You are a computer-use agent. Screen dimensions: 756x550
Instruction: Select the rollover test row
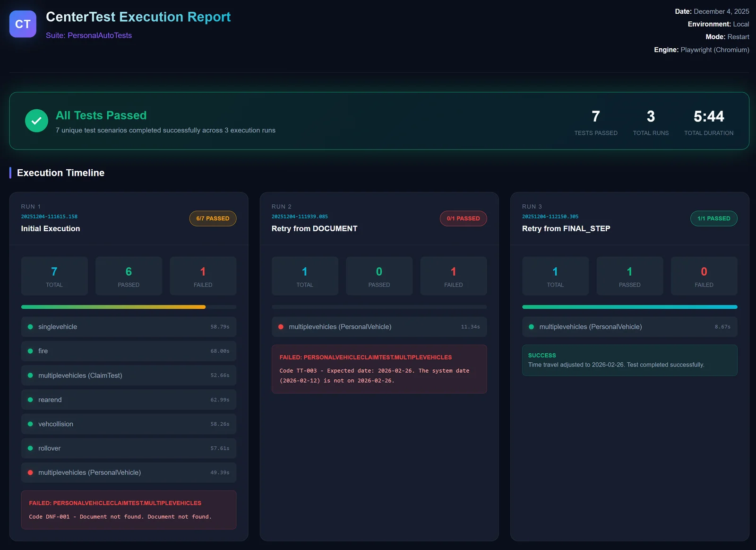(129, 448)
